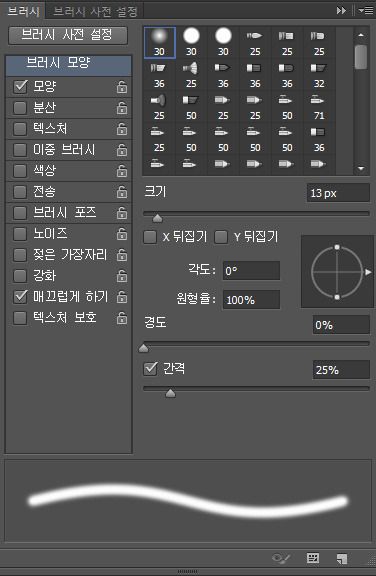Click the brush preset list scrollbar thumb

point(361,57)
